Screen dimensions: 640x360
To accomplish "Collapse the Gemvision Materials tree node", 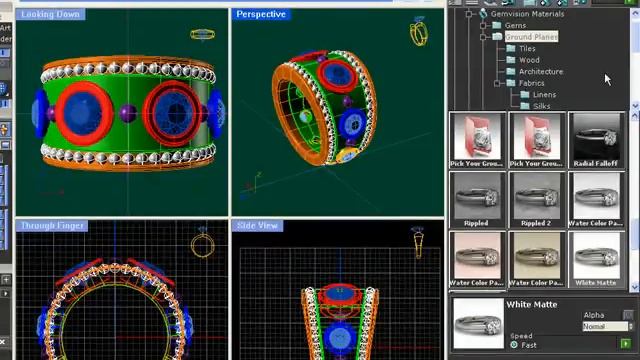I will (x=469, y=14).
